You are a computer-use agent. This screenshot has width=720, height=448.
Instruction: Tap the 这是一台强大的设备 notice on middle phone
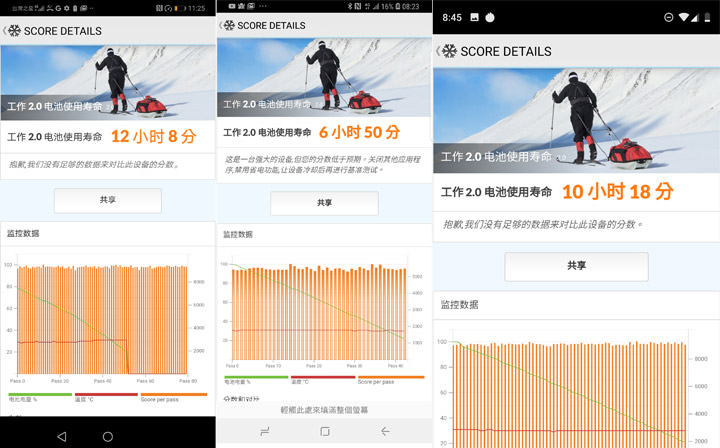point(322,164)
